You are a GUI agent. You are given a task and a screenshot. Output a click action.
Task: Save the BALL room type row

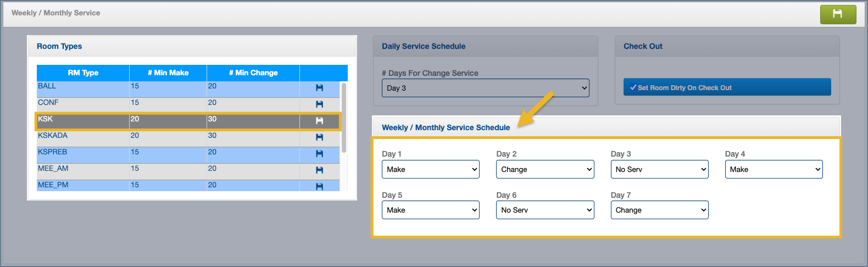tap(319, 88)
